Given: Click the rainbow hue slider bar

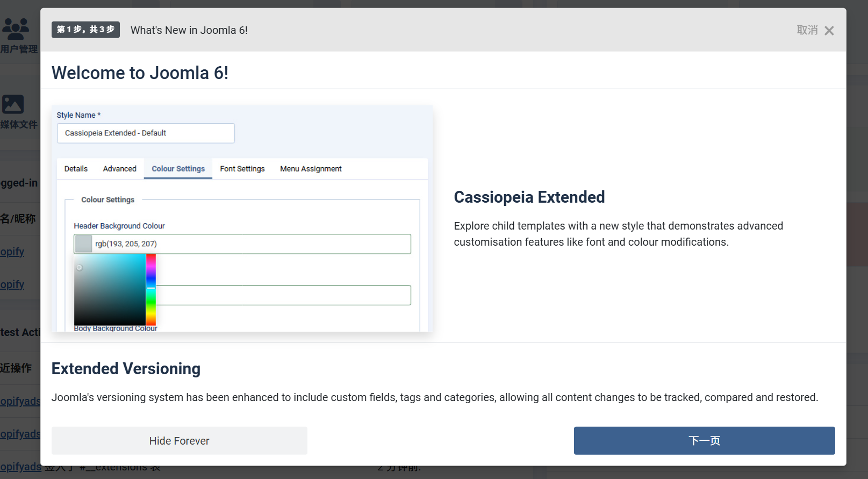Looking at the screenshot, I should tap(151, 290).
